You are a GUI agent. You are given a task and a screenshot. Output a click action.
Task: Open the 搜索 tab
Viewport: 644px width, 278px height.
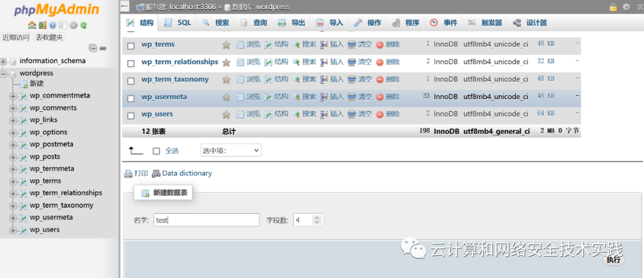click(215, 23)
